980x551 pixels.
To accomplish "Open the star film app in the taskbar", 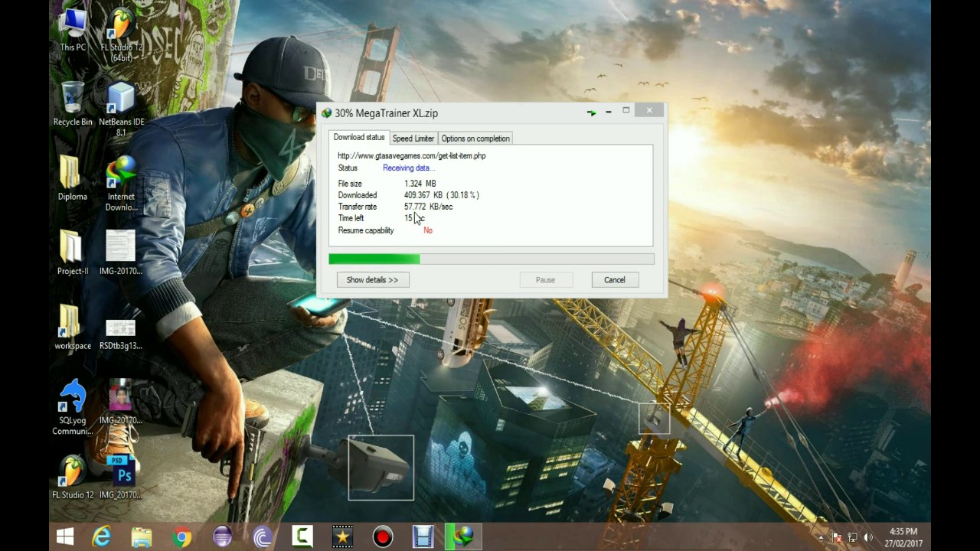I will point(343,538).
